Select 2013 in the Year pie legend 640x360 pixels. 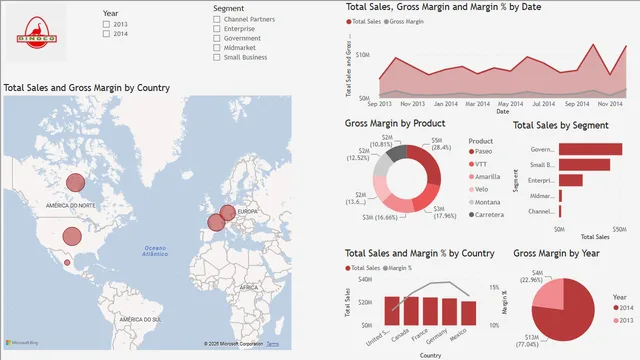(623, 320)
